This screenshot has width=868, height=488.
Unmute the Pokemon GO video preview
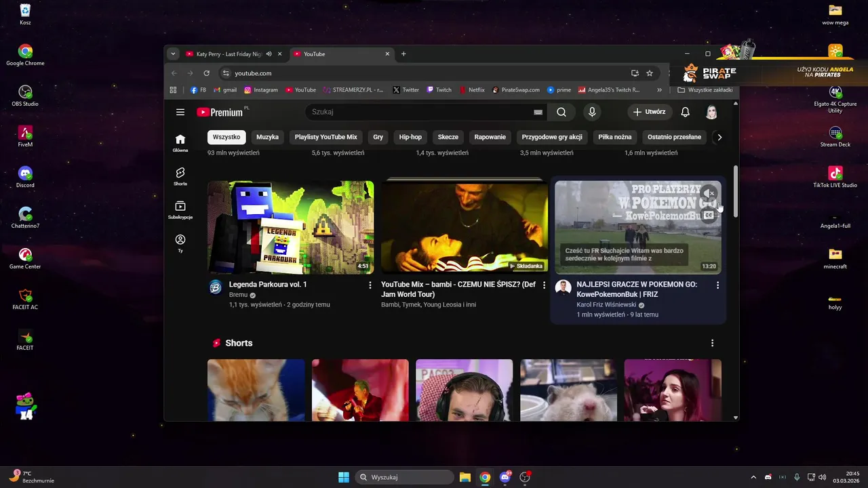coord(709,194)
